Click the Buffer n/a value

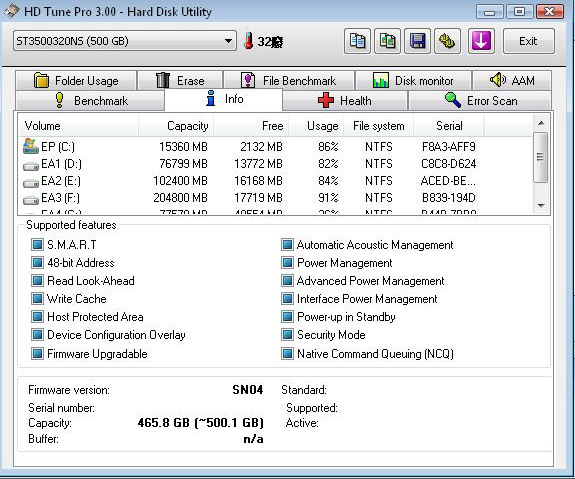click(x=253, y=439)
